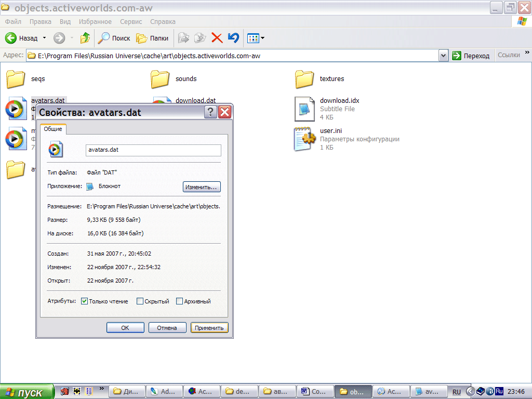Expand the Ссылки toolbar chevron
This screenshot has height=399, width=532.
527,52
